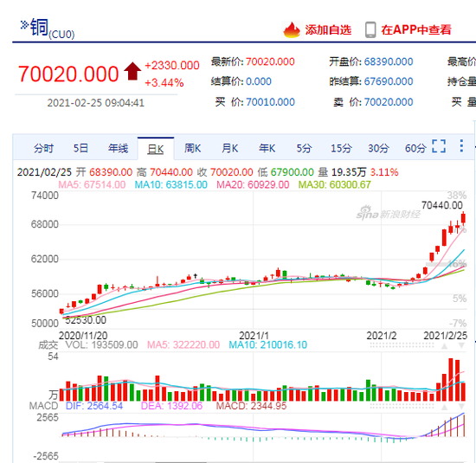Switch to the 分时 chart tab
Screen dimensions: 476x463
click(x=44, y=149)
